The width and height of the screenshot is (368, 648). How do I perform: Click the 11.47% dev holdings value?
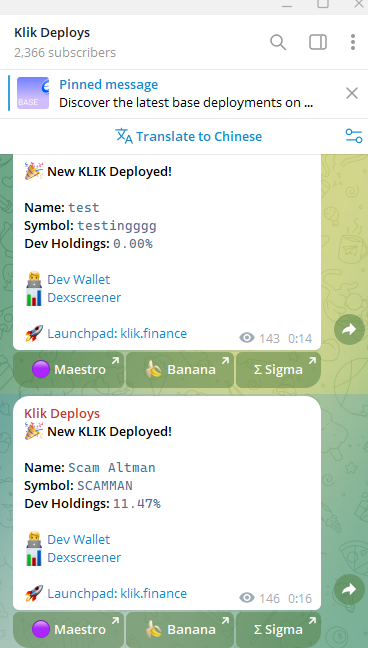click(136, 504)
